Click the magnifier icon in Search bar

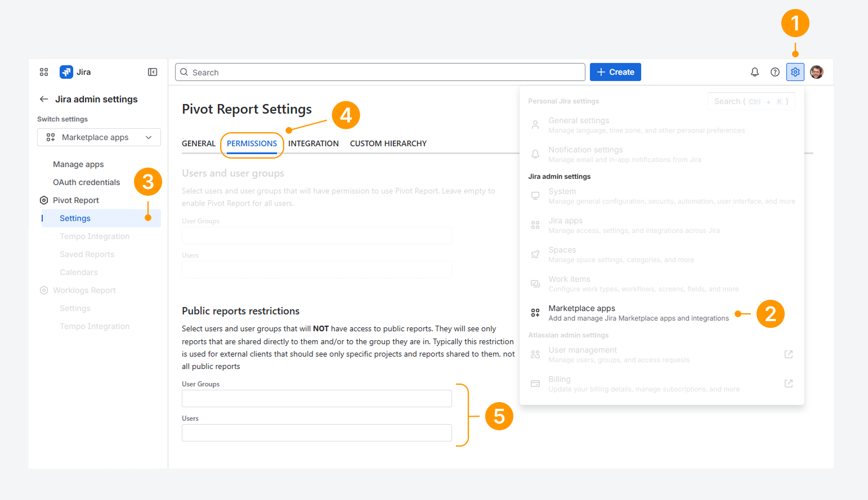(184, 72)
